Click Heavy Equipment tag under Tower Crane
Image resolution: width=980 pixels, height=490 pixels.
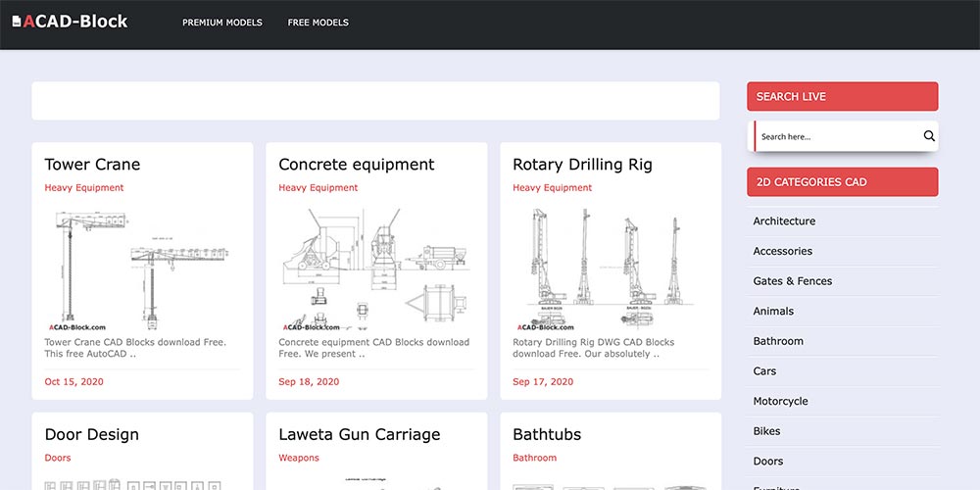[x=84, y=187]
